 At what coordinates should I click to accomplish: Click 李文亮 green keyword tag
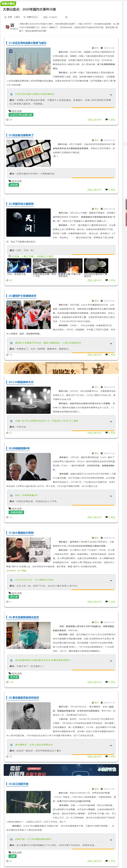click(14, 668)
